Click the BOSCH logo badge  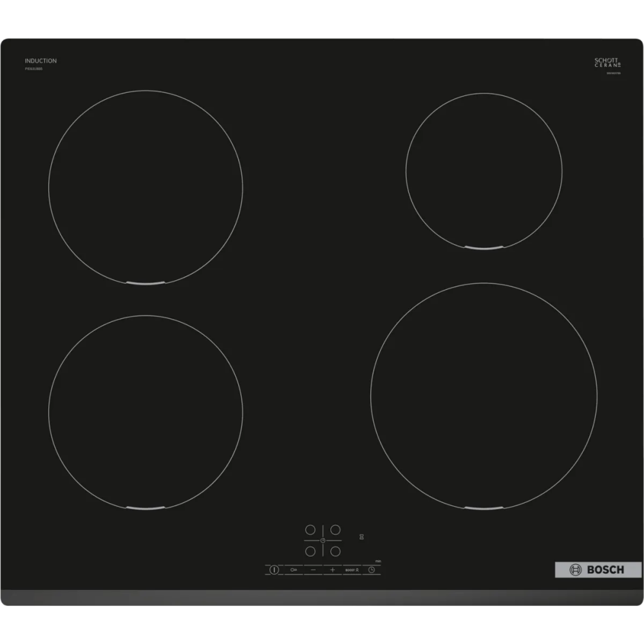(598, 570)
